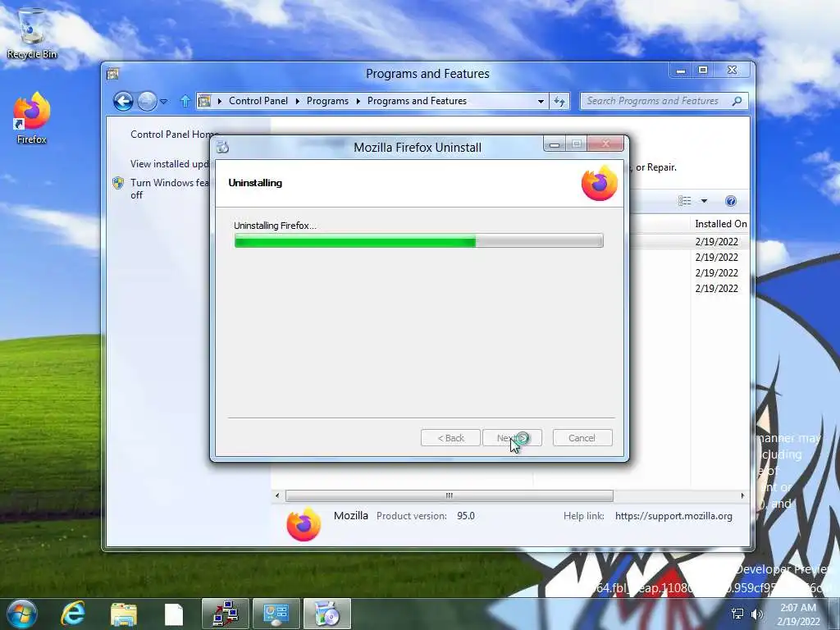Sort by the Installed On column header
This screenshot has width=840, height=630.
coord(720,224)
